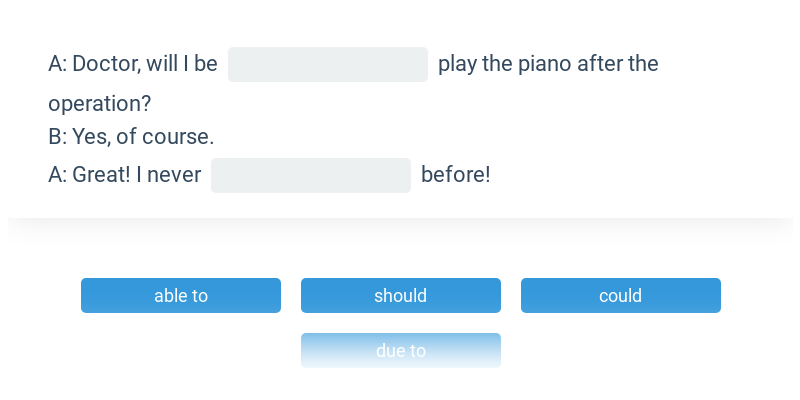Image resolution: width=800 pixels, height=400 pixels.
Task: Click the word 'operation?' in the dialogue
Action: pos(99,104)
